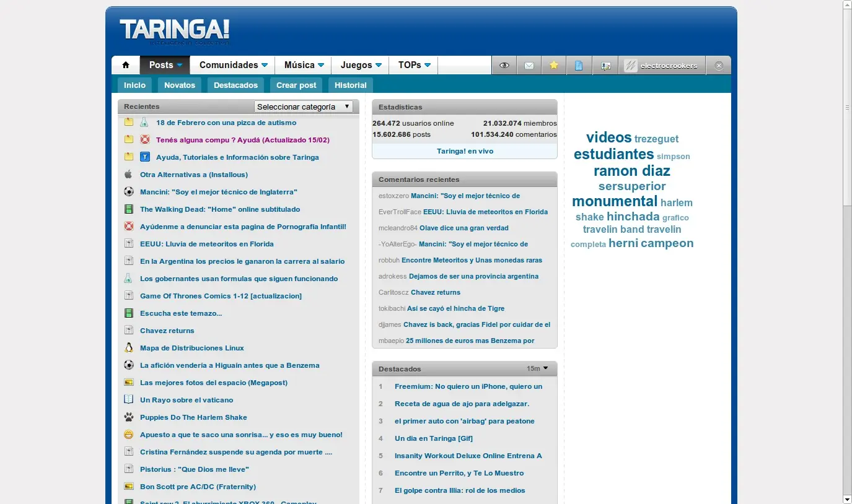Click the picture-edit icon beside the document icon

pos(606,65)
